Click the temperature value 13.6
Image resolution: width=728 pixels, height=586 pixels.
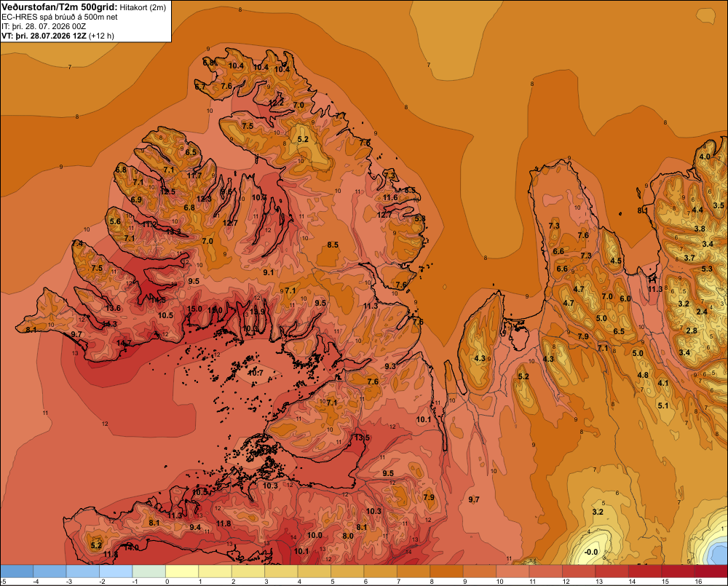114,308
